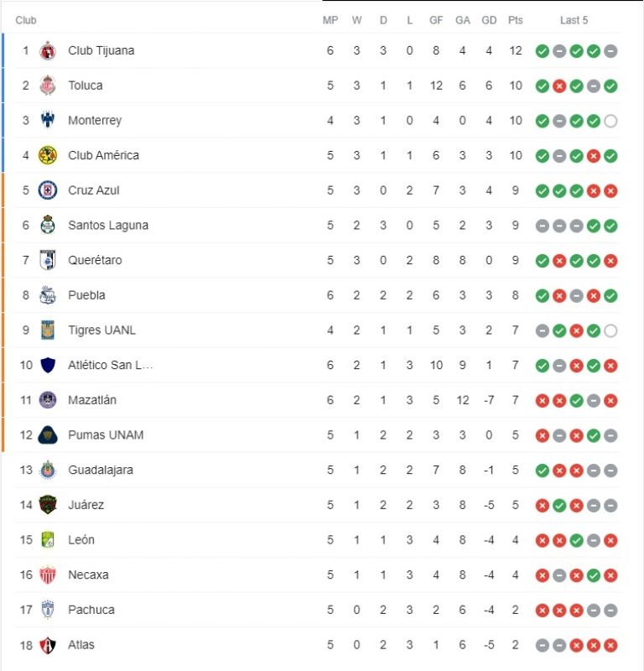The image size is (644, 671).
Task: Click the Guadalajara team crest
Action: point(48,470)
